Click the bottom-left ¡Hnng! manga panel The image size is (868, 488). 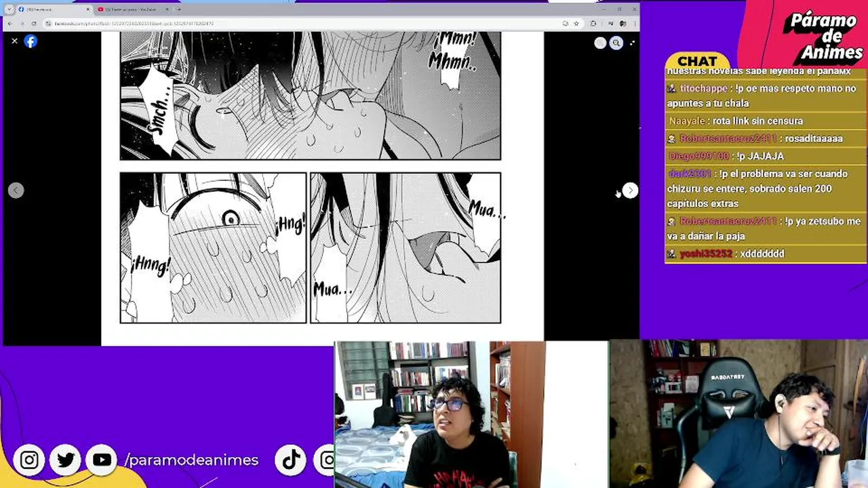point(213,248)
